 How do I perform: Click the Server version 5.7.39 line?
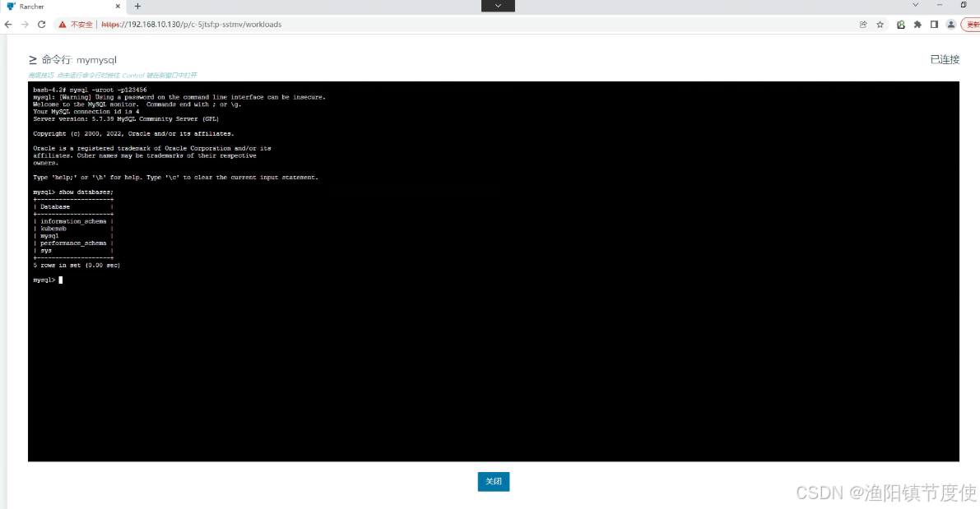(126, 118)
